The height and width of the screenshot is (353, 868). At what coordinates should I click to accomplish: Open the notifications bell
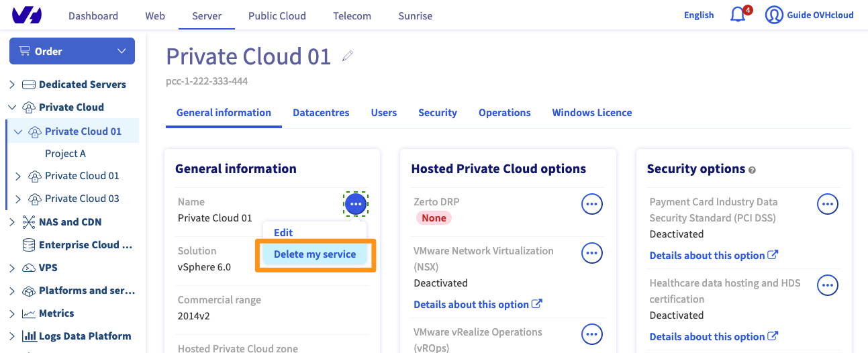738,15
